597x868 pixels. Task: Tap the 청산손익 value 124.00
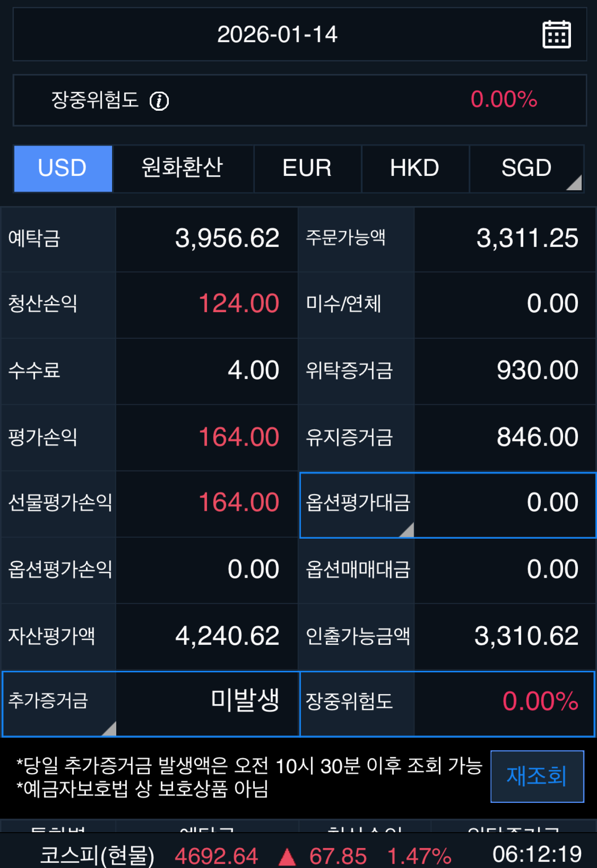239,304
